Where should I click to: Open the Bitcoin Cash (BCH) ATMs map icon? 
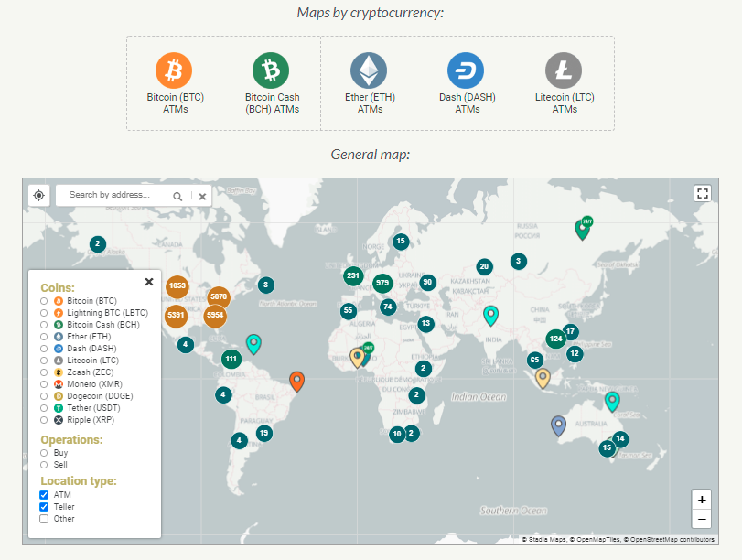point(271,70)
